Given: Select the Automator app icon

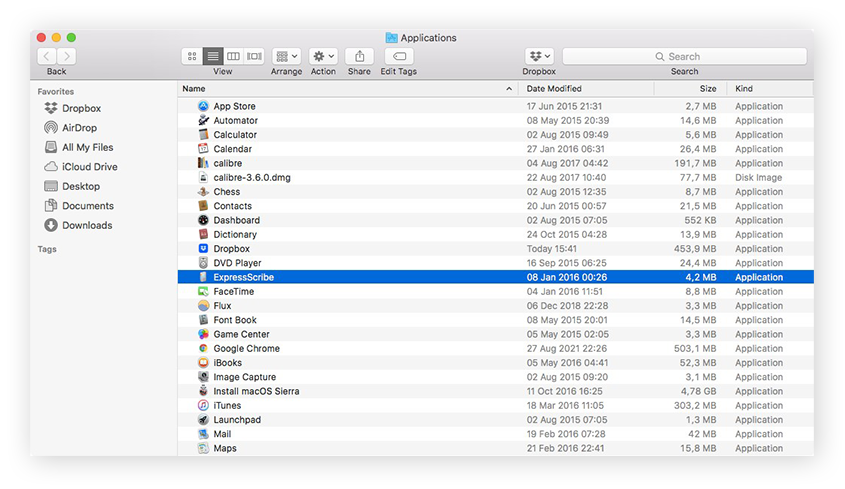Looking at the screenshot, I should click(x=203, y=120).
